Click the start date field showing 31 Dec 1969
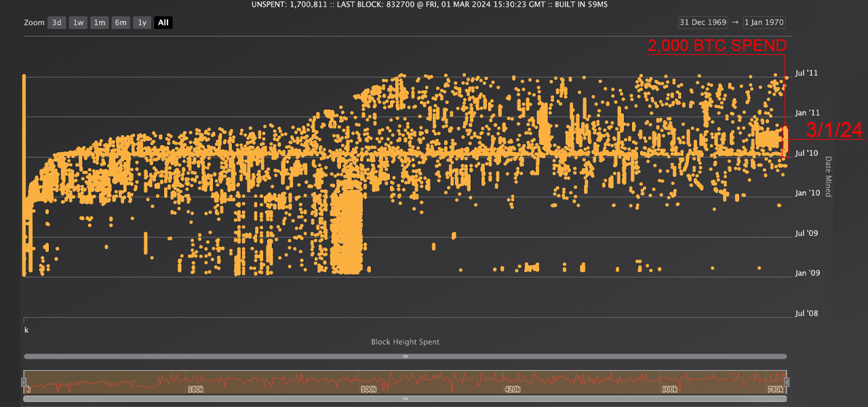868x407 pixels. pos(702,22)
